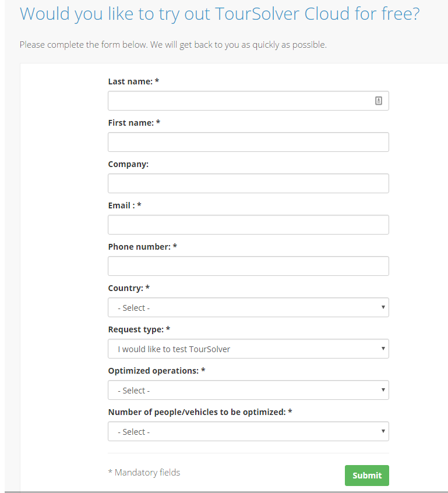
Task: Focus the Last name text field
Action: 248,101
